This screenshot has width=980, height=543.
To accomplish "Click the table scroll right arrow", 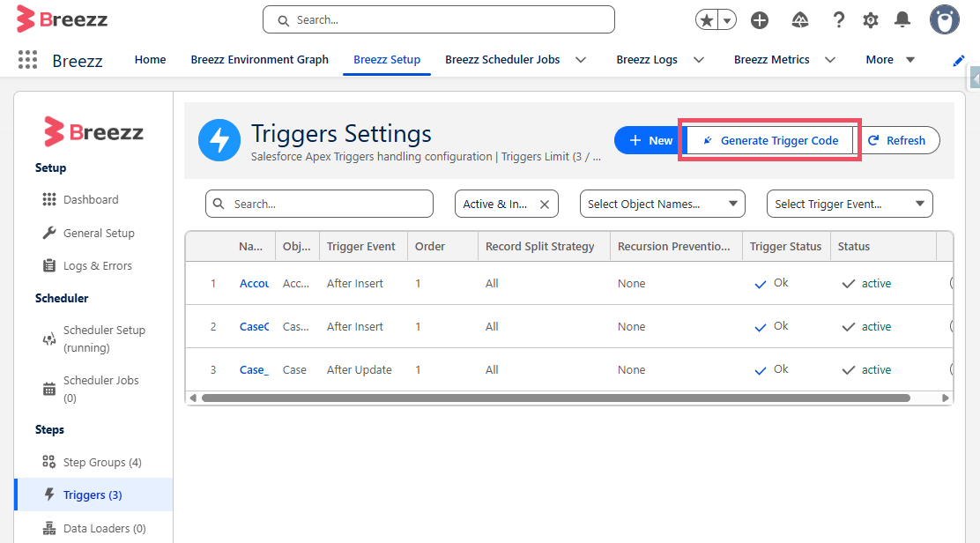I will coord(945,398).
